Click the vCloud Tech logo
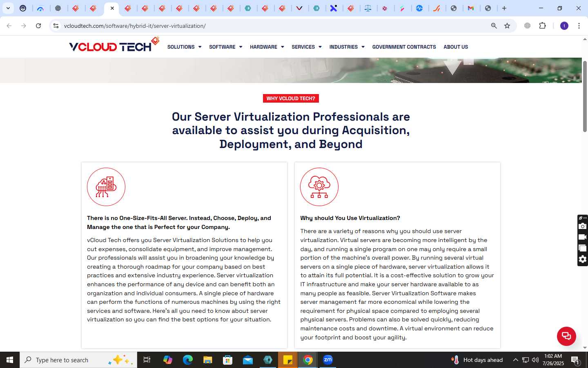Screen dimensions: 588x368 click(114, 45)
